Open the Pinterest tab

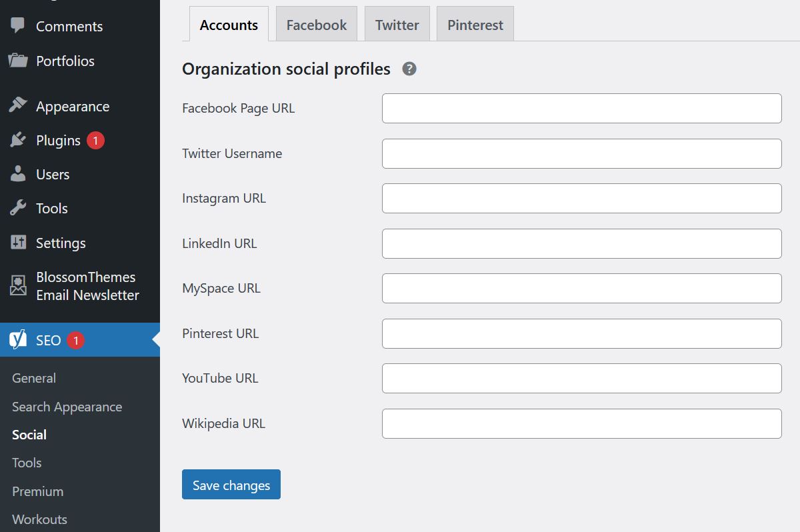tap(475, 25)
